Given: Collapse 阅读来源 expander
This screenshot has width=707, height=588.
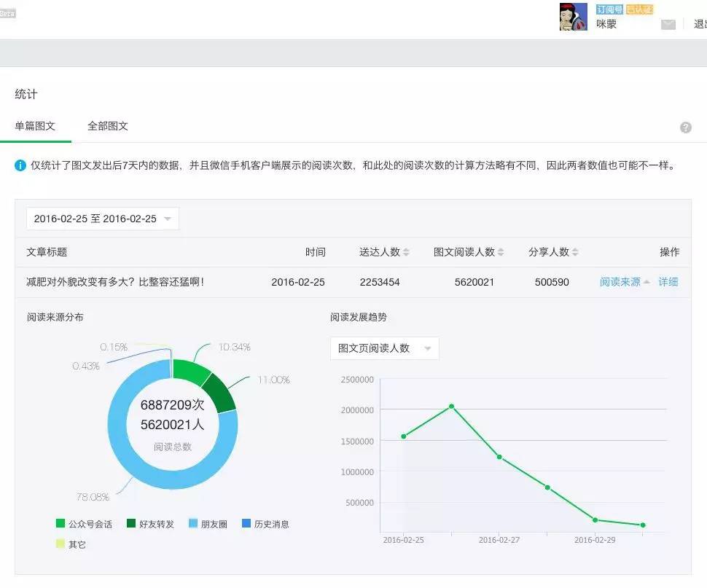Looking at the screenshot, I should (x=625, y=282).
